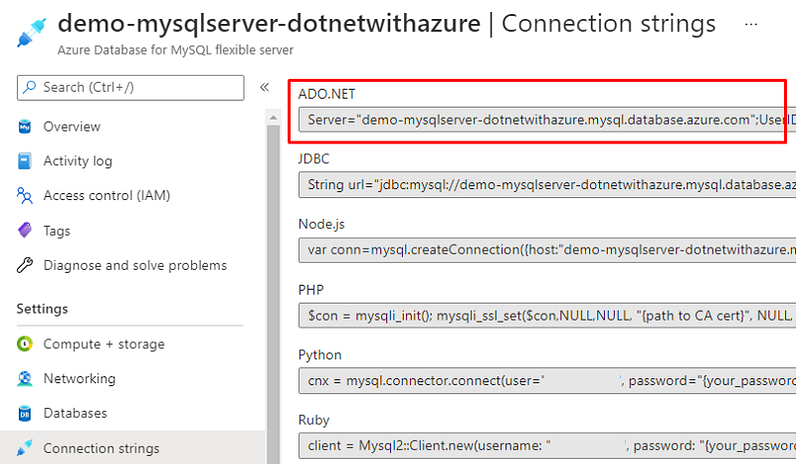Click the JDBC label
The width and height of the screenshot is (800, 464).
coord(314,159)
